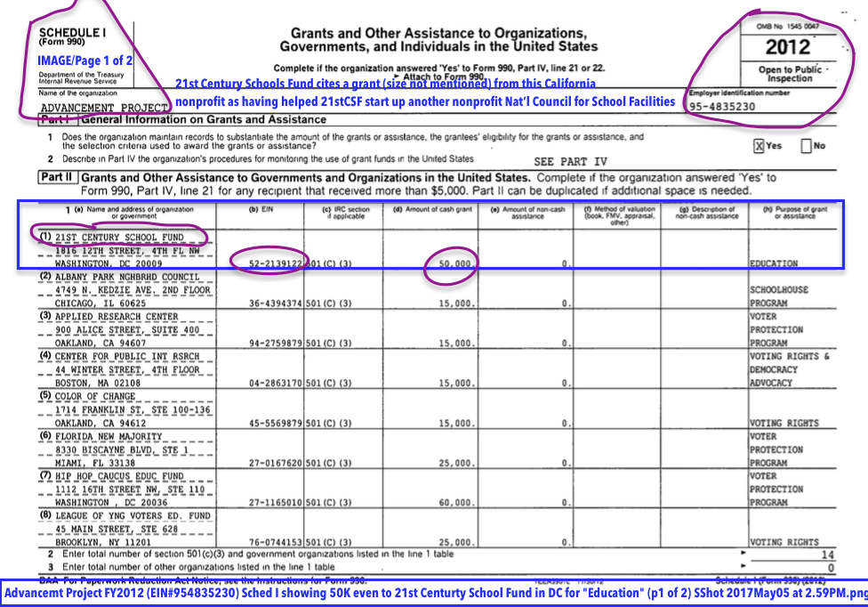Check the 'Yes' checkbox in Part I
Screen dimensions: 868x607
[x=759, y=146]
